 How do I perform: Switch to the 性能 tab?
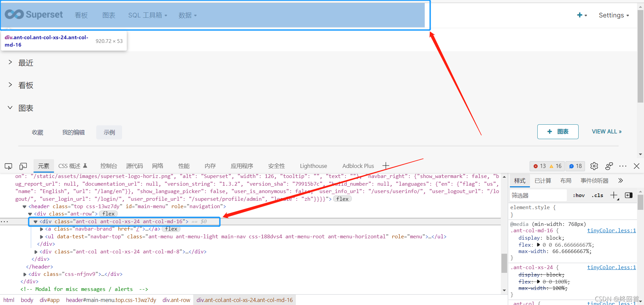tap(184, 166)
